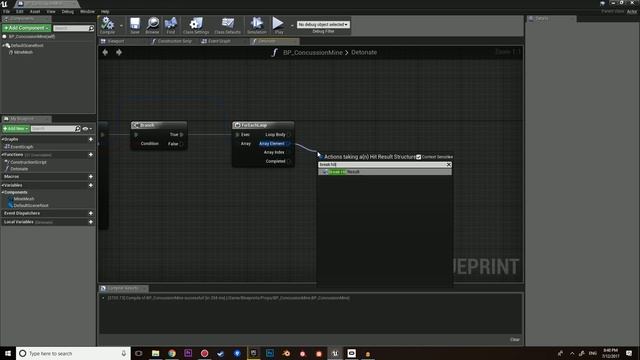Click the Play toolbar button
Viewport: 640px width, 360px height.
coord(278,25)
